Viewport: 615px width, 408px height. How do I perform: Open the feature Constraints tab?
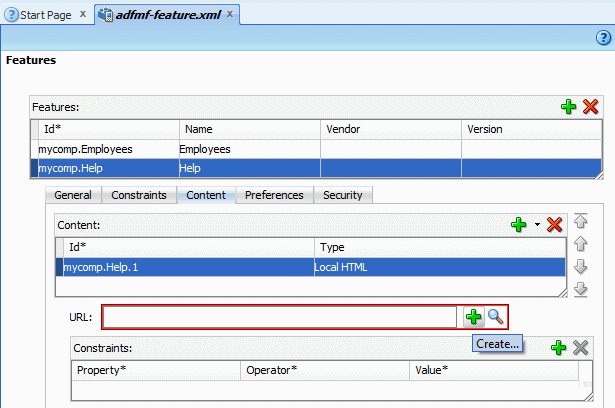(x=139, y=195)
